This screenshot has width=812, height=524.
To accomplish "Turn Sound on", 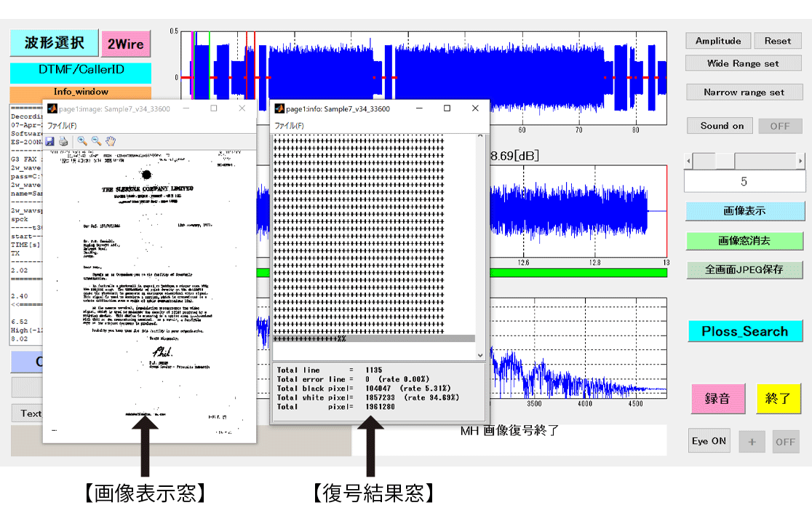I will pos(720,126).
